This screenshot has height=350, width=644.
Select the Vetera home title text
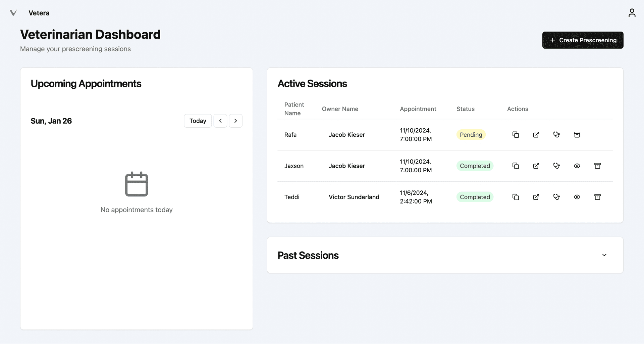39,13
